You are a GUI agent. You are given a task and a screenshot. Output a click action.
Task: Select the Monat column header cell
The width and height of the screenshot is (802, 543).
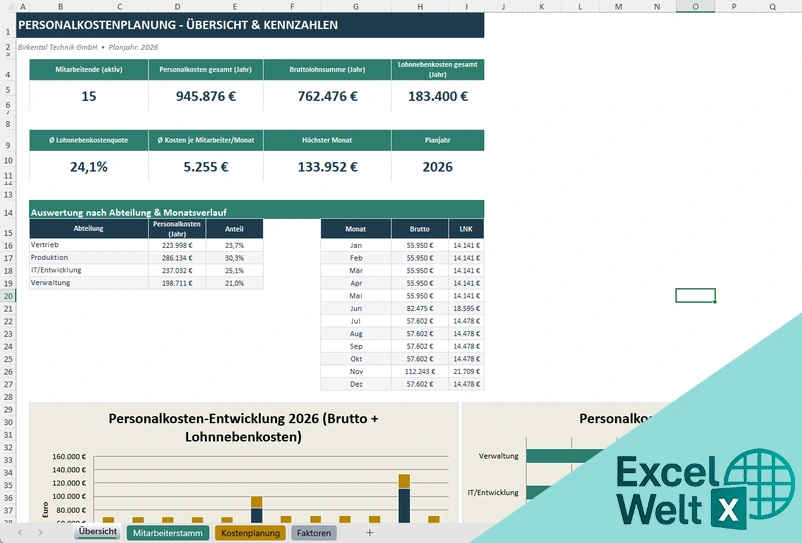click(x=356, y=229)
